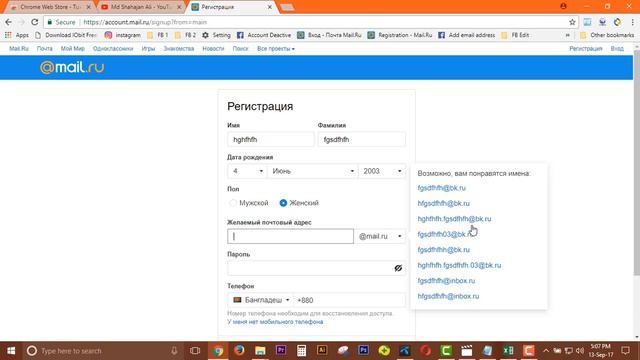Open Новости in the top navigation
This screenshot has width=640, height=360.
213,49
